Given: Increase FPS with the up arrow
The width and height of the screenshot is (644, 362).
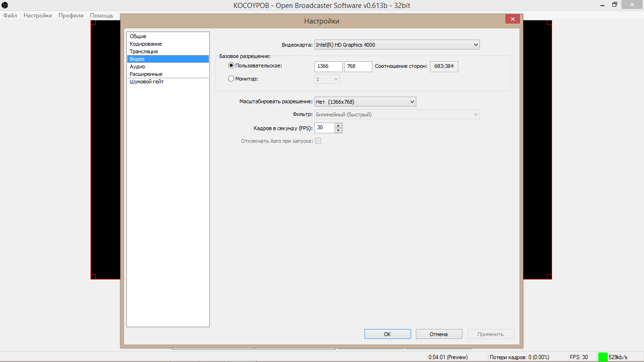Looking at the screenshot, I should point(338,125).
